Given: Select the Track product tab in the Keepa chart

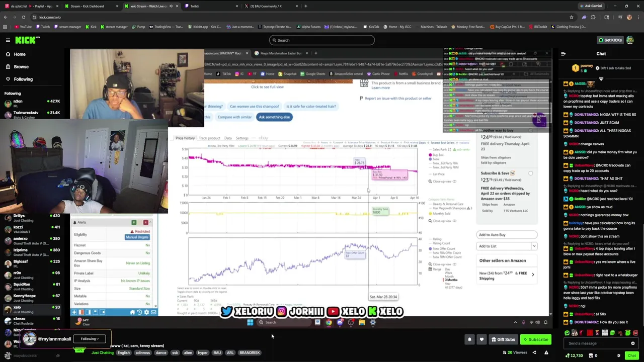Looking at the screenshot, I should 209,138.
